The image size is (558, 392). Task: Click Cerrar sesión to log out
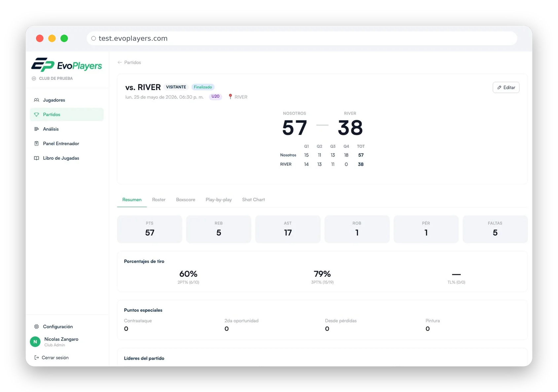pos(52,358)
